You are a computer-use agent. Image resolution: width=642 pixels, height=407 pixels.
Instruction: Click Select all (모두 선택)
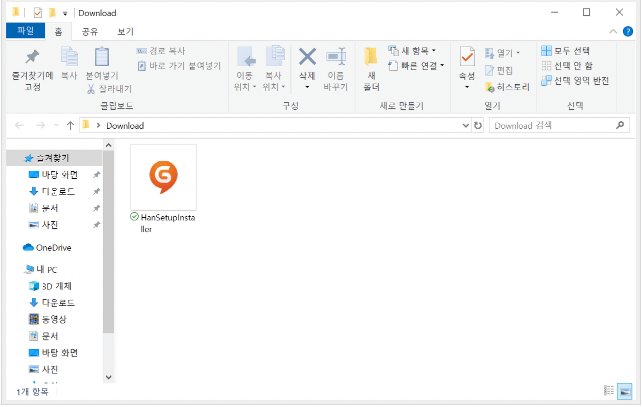pyautogui.click(x=565, y=51)
